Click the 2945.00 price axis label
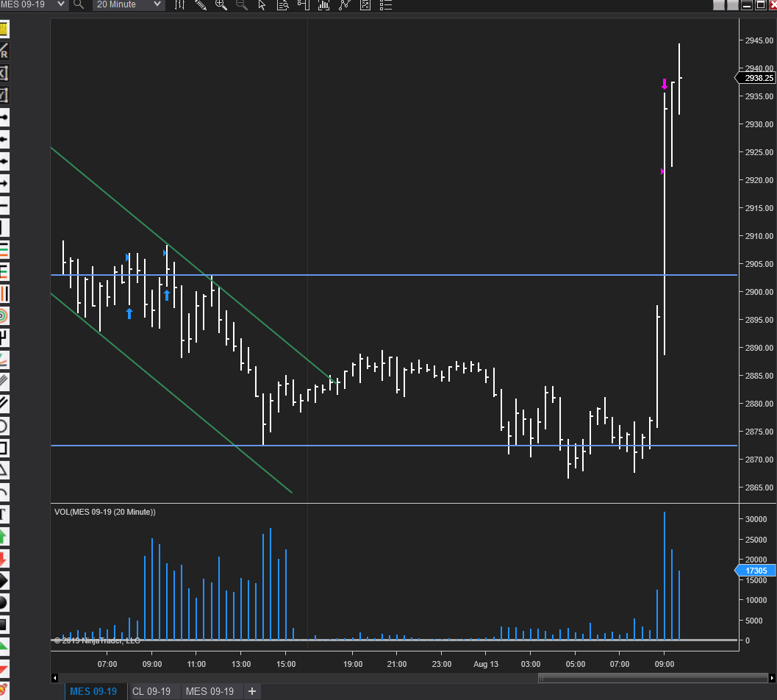Viewport: 777px width, 700px height. coord(759,40)
